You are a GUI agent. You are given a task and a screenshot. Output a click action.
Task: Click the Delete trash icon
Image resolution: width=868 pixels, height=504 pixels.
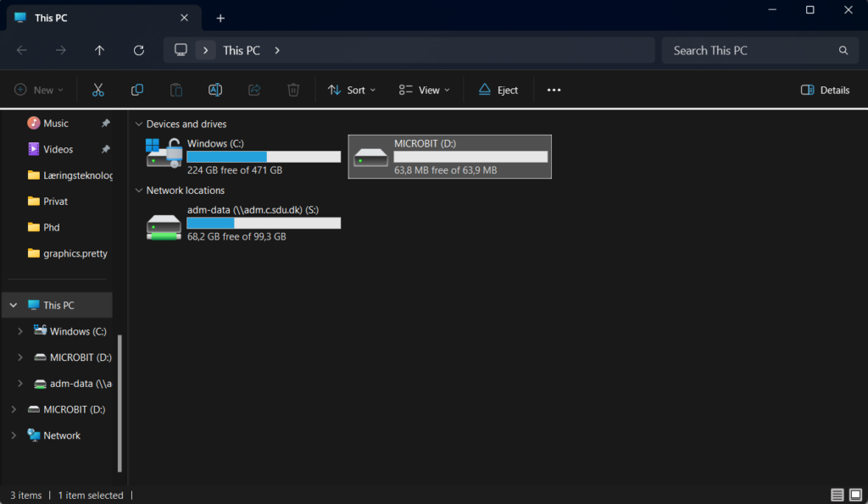point(293,90)
